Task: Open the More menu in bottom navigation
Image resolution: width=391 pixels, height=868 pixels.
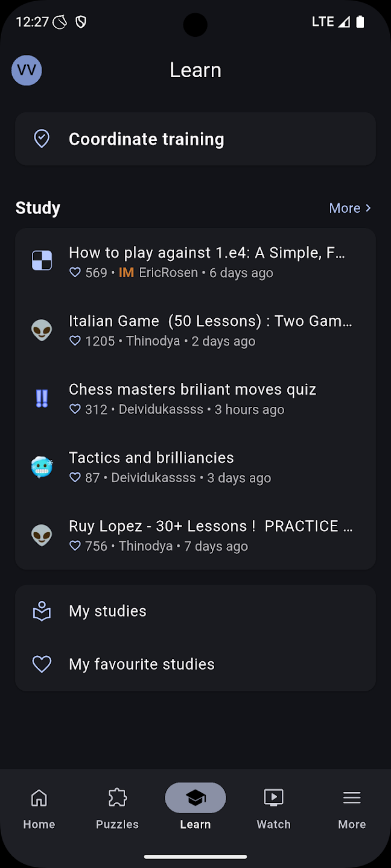Action: [x=352, y=808]
